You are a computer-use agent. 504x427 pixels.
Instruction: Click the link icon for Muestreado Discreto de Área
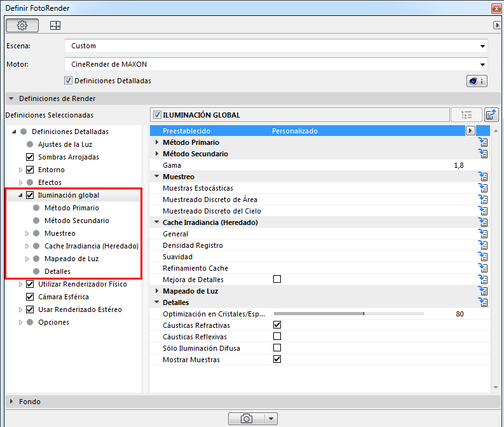point(483,200)
